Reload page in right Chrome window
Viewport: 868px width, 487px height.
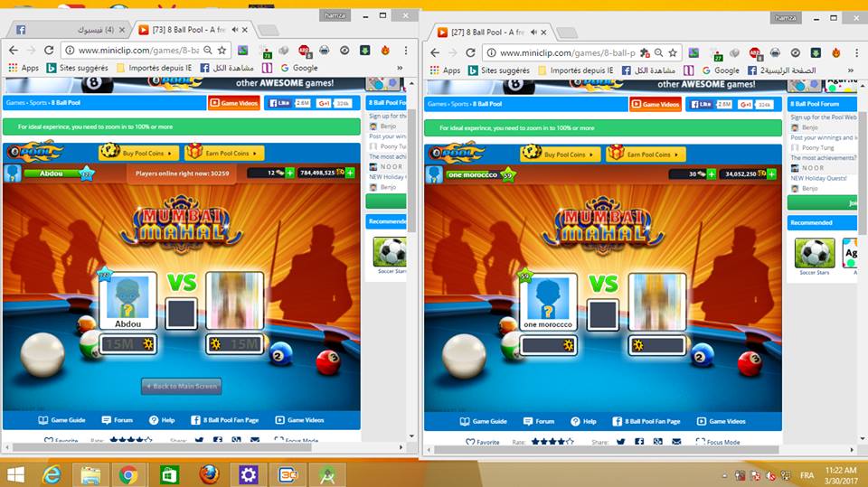point(470,52)
